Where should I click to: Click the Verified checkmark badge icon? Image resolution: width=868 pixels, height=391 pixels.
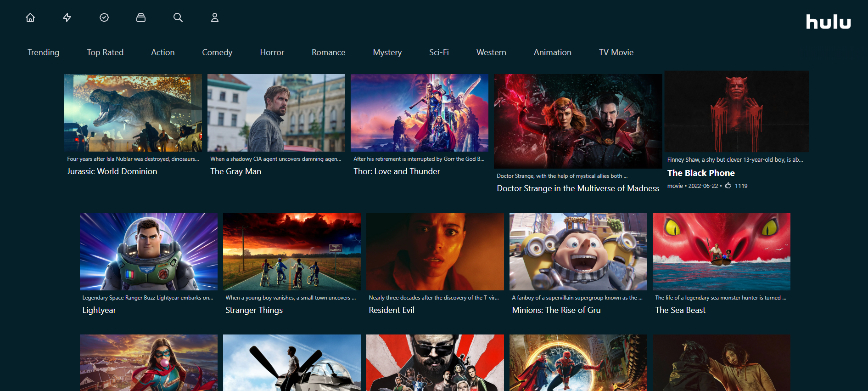click(x=104, y=17)
